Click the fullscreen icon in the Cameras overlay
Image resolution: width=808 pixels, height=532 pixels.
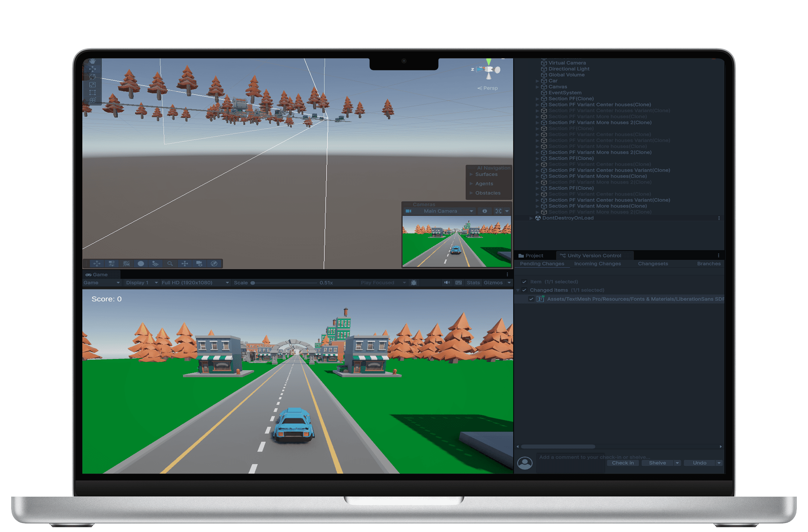(499, 211)
